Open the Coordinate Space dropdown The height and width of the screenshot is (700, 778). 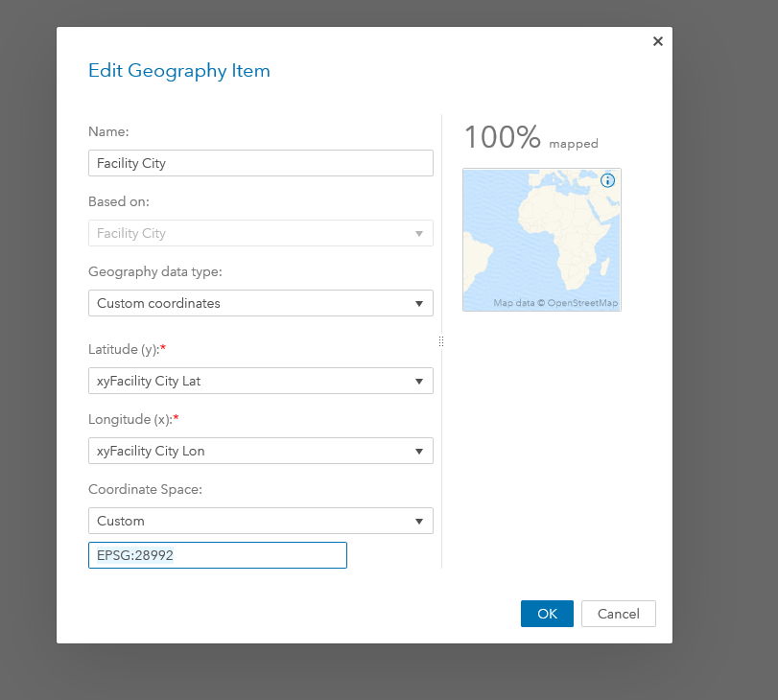pos(260,521)
